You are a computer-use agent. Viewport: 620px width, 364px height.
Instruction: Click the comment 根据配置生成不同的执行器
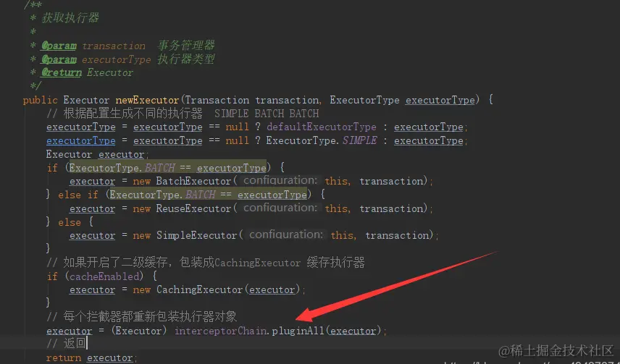point(133,114)
